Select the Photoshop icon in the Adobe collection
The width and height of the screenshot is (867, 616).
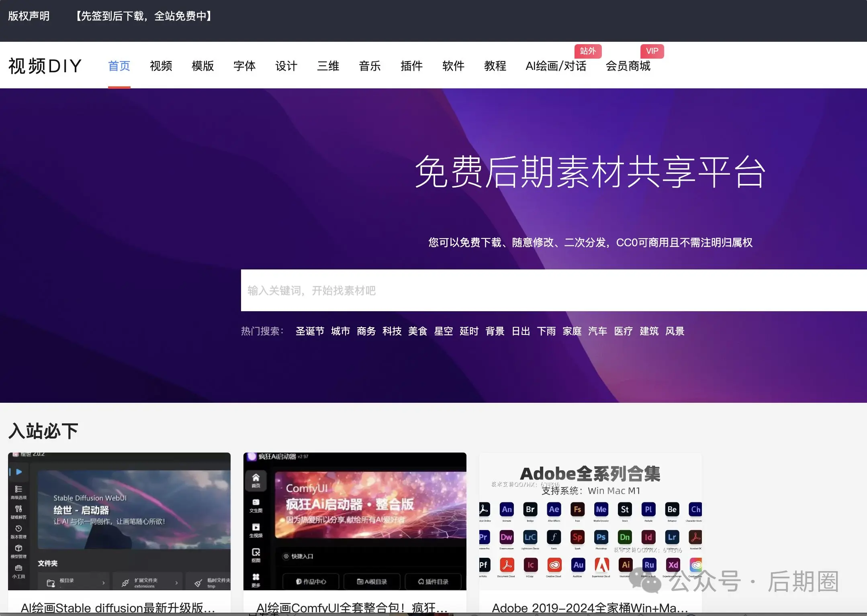click(x=601, y=538)
